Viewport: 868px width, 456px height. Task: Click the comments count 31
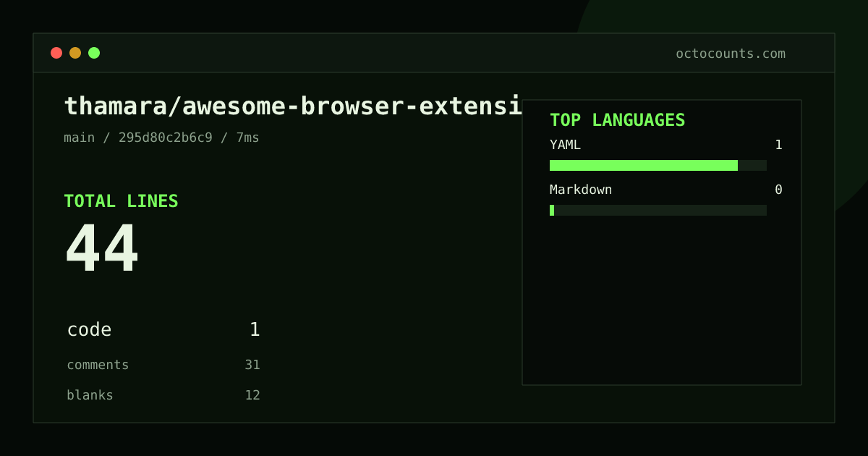252,365
